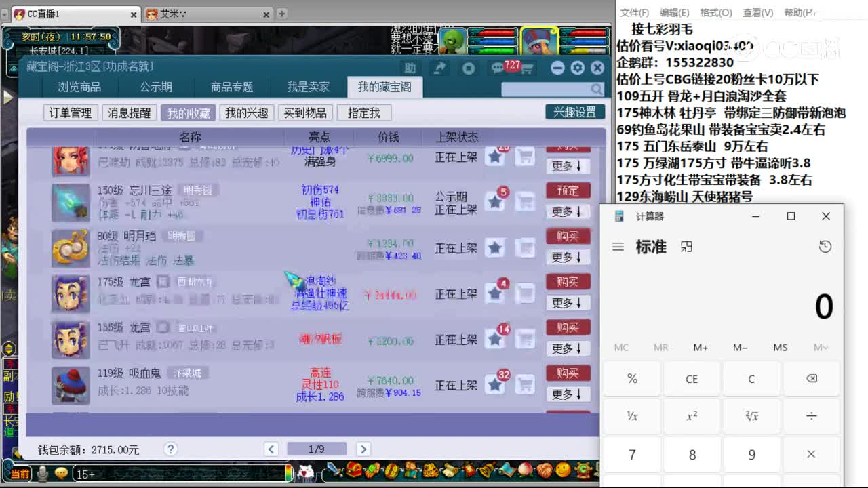Mute the microphone icon at the bottom left
The image size is (868, 488).
pyautogui.click(x=43, y=474)
